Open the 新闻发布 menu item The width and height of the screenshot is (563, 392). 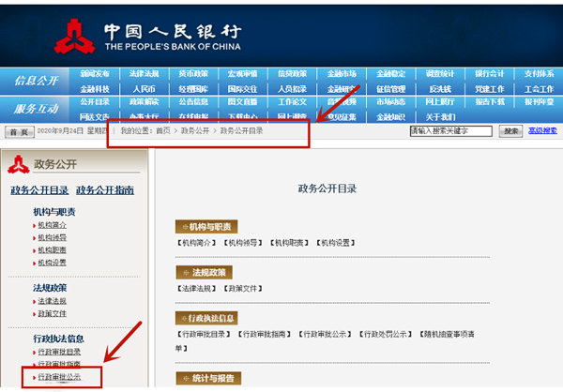tap(95, 74)
